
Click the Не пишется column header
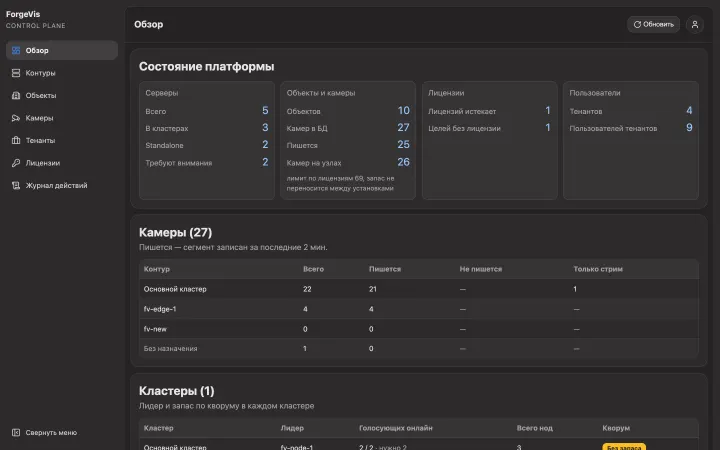click(x=481, y=269)
